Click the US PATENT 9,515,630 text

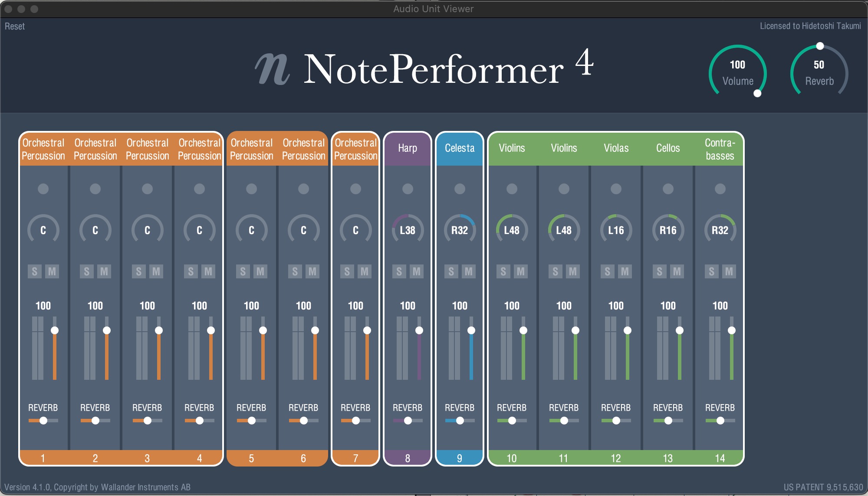point(823,487)
